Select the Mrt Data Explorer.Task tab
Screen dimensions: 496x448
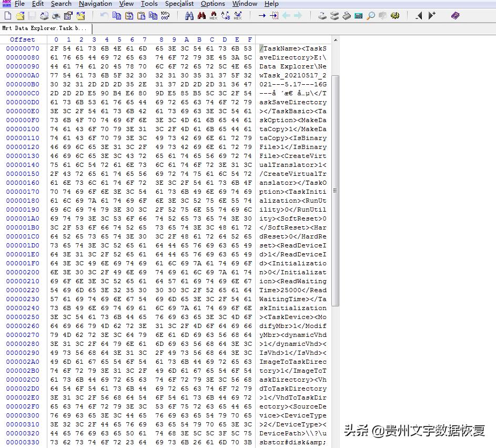46,29
